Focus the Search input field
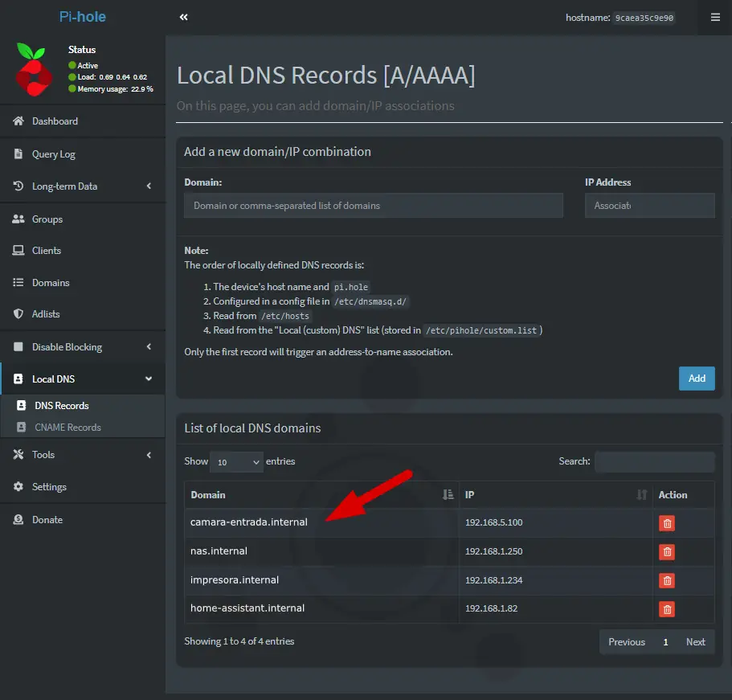Viewport: 732px width, 700px height. pyautogui.click(x=655, y=462)
